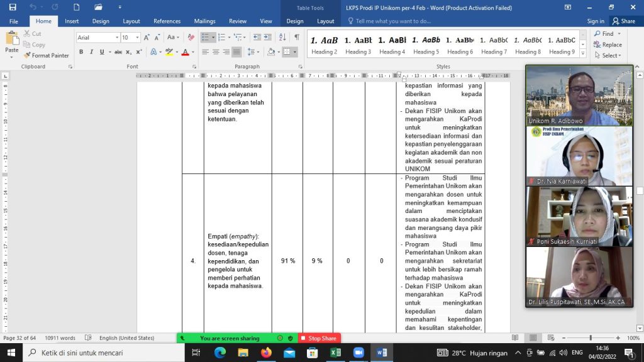Move the zoom level slider
The width and height of the screenshot is (644, 362).
[591, 337]
